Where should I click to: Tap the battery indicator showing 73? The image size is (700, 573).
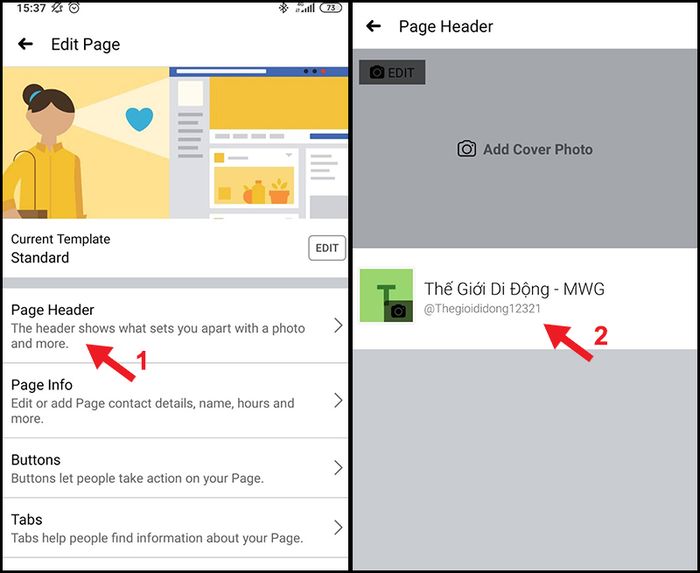pyautogui.click(x=331, y=8)
